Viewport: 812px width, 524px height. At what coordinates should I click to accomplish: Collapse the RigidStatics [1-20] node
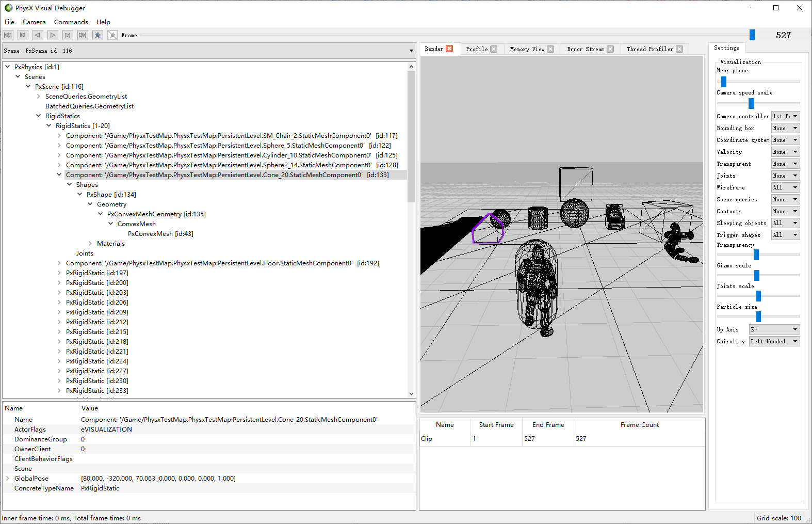point(49,125)
